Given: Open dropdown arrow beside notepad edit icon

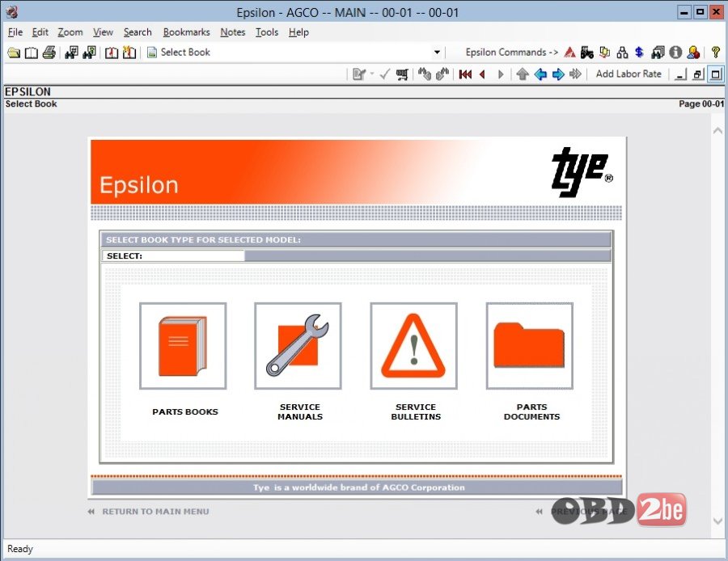Looking at the screenshot, I should point(372,74).
